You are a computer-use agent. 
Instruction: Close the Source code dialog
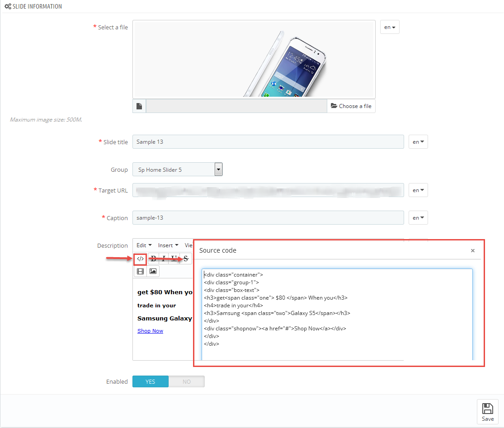pyautogui.click(x=472, y=251)
